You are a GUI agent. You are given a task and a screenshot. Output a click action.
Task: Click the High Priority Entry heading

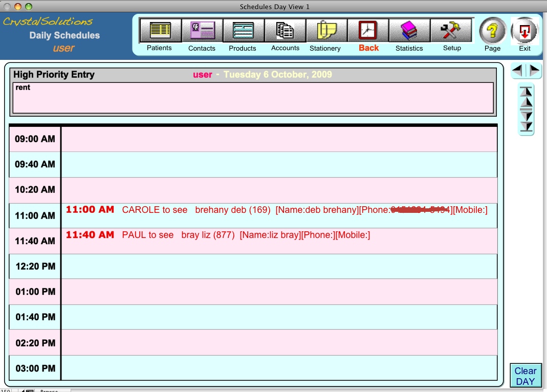[x=54, y=74]
